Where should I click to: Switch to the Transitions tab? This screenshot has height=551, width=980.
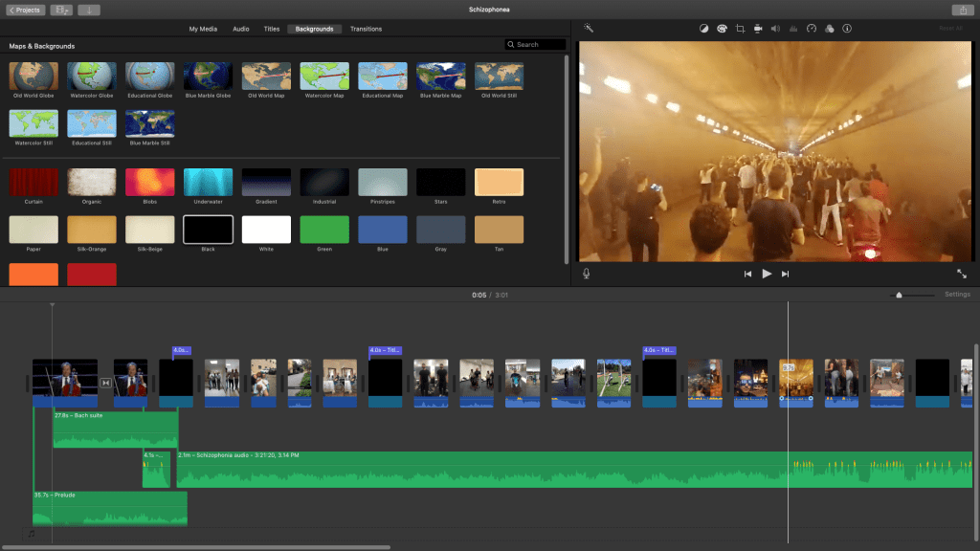[366, 29]
